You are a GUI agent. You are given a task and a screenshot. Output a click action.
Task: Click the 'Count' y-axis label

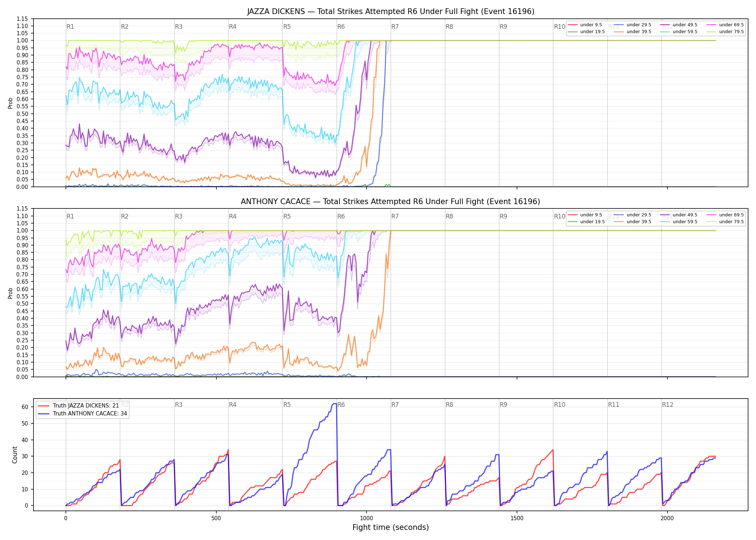click(15, 455)
